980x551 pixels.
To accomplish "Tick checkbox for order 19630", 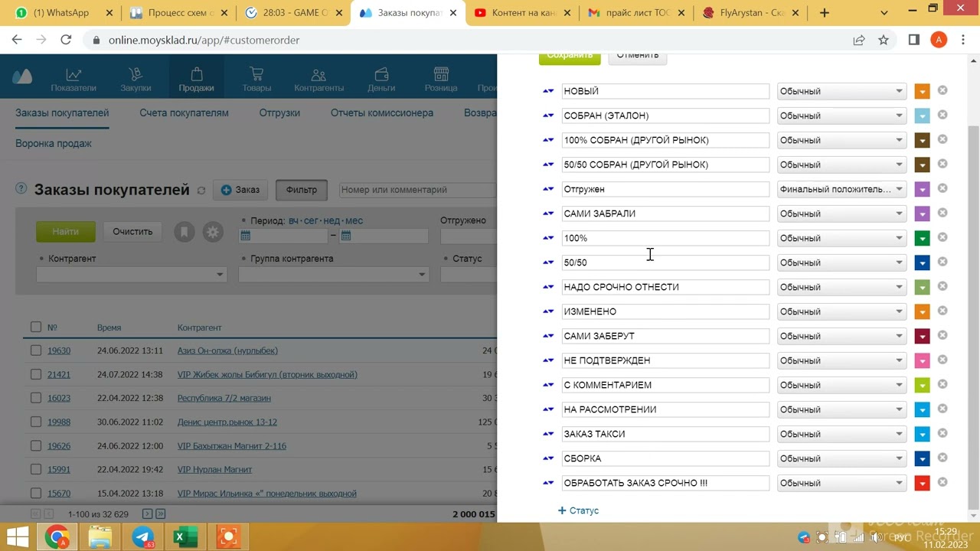I will (x=36, y=350).
